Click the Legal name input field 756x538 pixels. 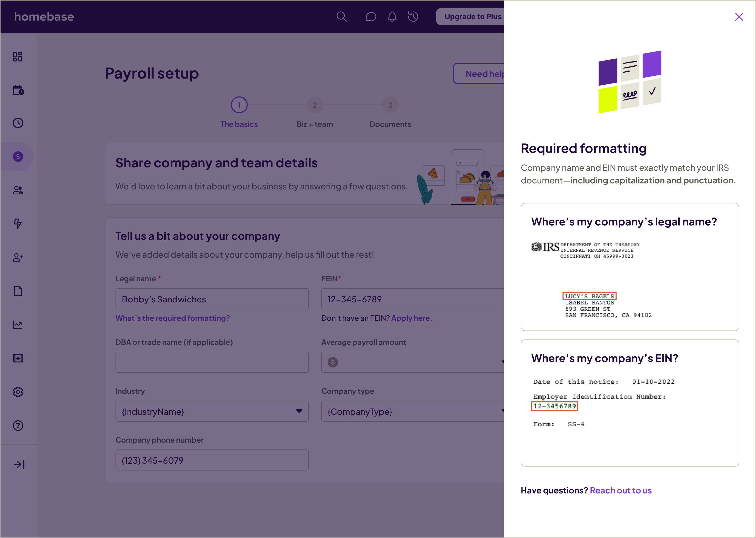212,299
